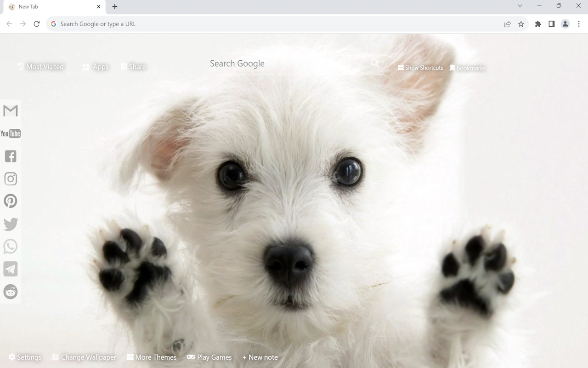Show the Bookmarks panel
588x368 pixels.
tap(468, 68)
